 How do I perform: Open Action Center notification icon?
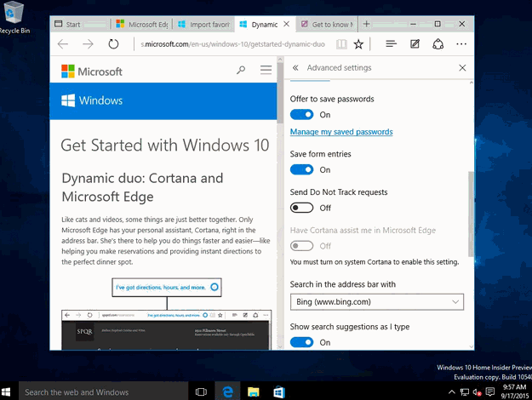click(489, 391)
